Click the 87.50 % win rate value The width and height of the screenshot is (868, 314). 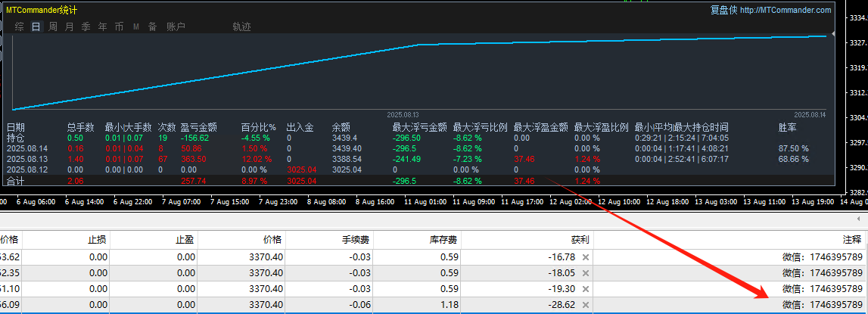793,148
